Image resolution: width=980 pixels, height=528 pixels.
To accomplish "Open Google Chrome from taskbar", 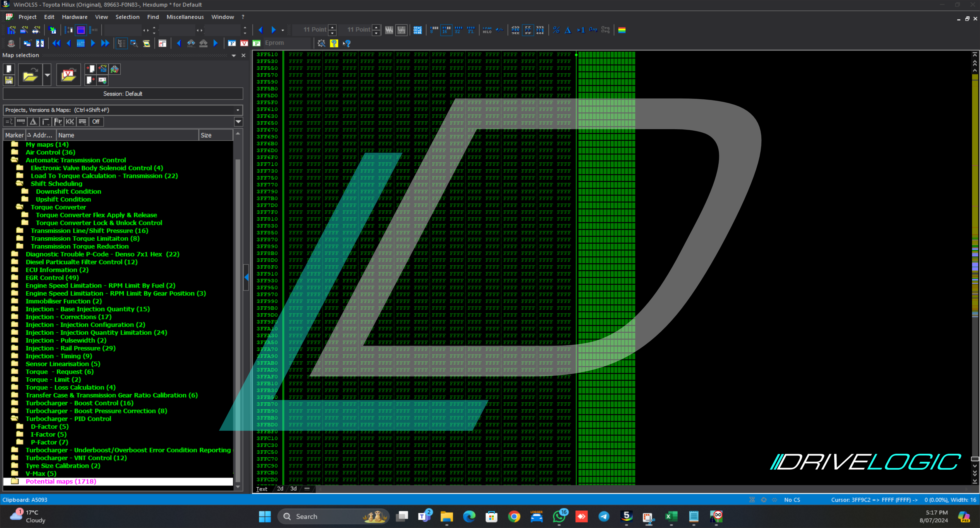I will [514, 516].
